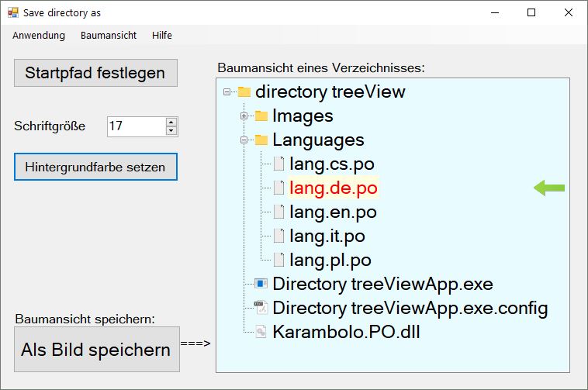Click the Als Bild speichern button

click(96, 350)
